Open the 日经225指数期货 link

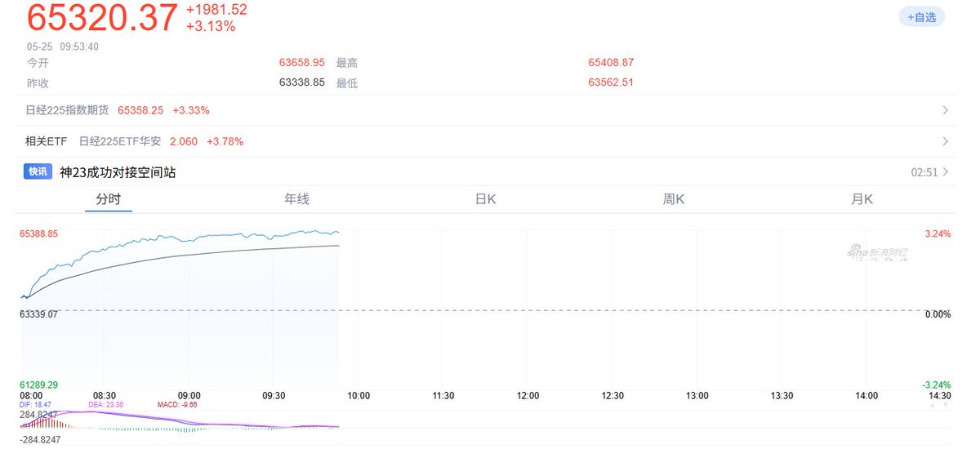click(x=66, y=110)
